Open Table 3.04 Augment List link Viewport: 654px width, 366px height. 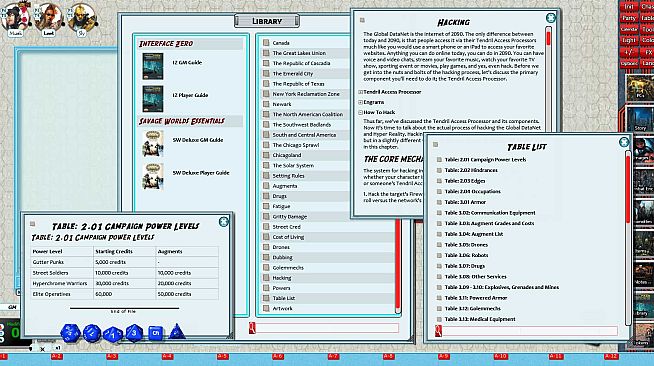click(x=474, y=234)
